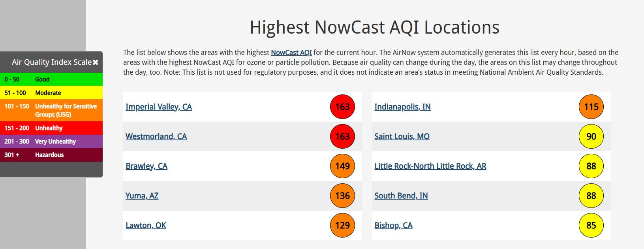Open Indianapolis, IN location link
Image resolution: width=644 pixels, height=249 pixels.
pyautogui.click(x=402, y=107)
